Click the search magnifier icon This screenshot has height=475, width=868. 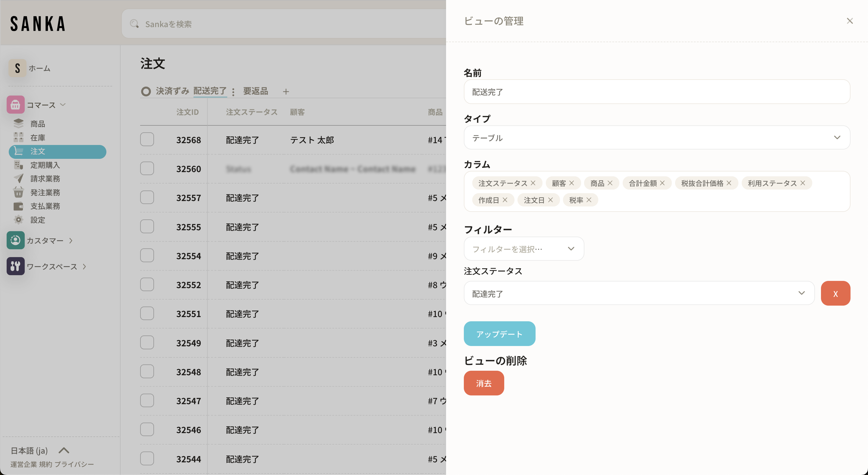click(x=134, y=24)
